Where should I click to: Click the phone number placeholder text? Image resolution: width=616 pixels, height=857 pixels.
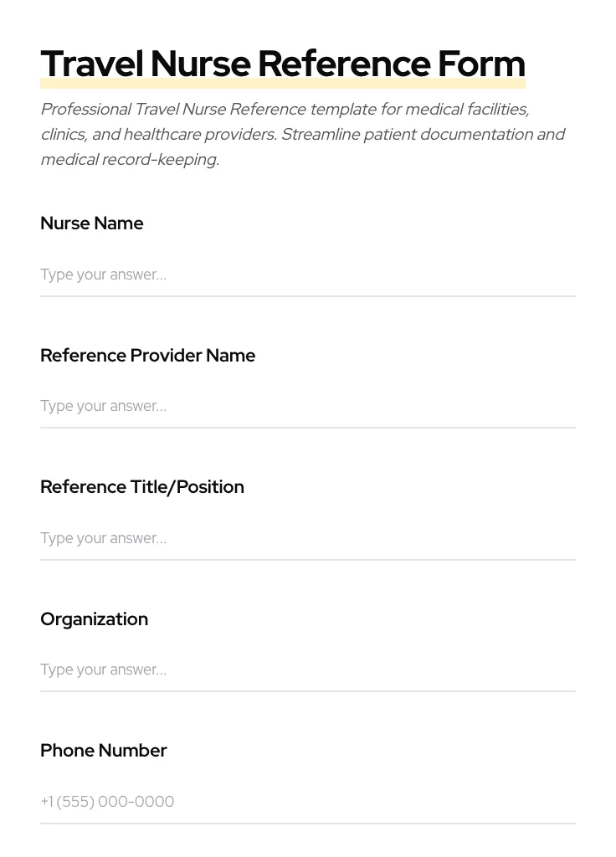[x=107, y=802]
